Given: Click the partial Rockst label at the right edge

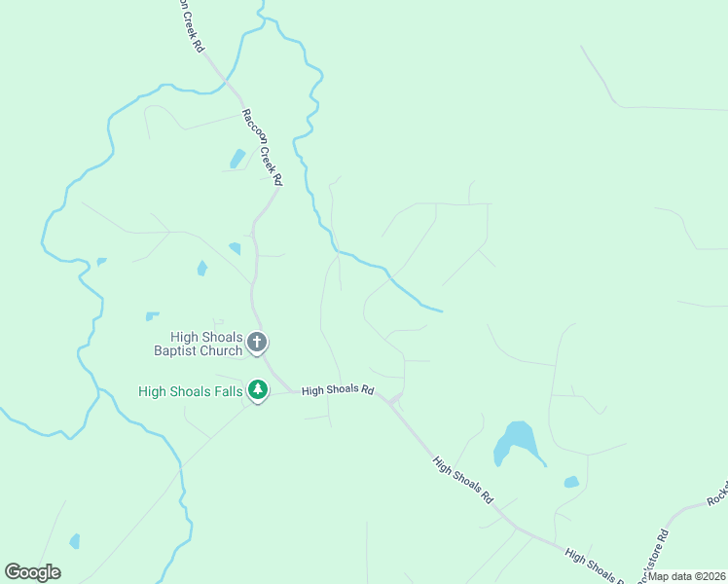Looking at the screenshot, I should click(717, 495).
